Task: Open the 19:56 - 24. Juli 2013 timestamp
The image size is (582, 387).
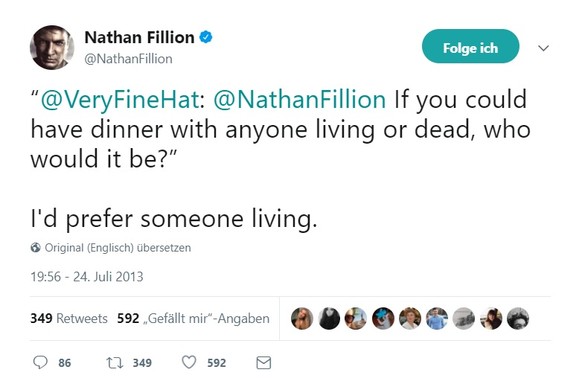Action: point(87,277)
